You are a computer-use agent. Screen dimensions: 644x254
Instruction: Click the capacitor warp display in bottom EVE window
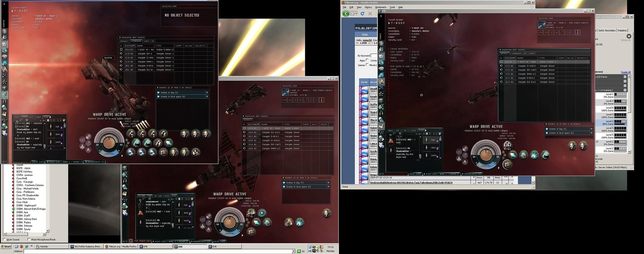tap(229, 222)
